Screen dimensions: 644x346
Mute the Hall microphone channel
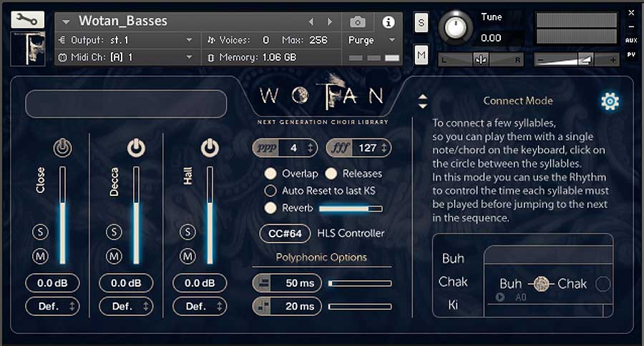[x=187, y=257]
